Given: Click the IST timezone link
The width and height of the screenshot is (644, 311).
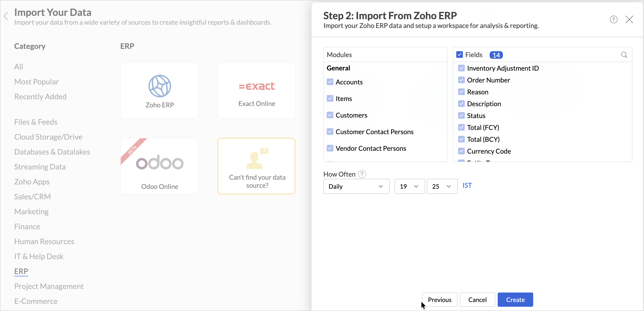Looking at the screenshot, I should click(x=467, y=185).
